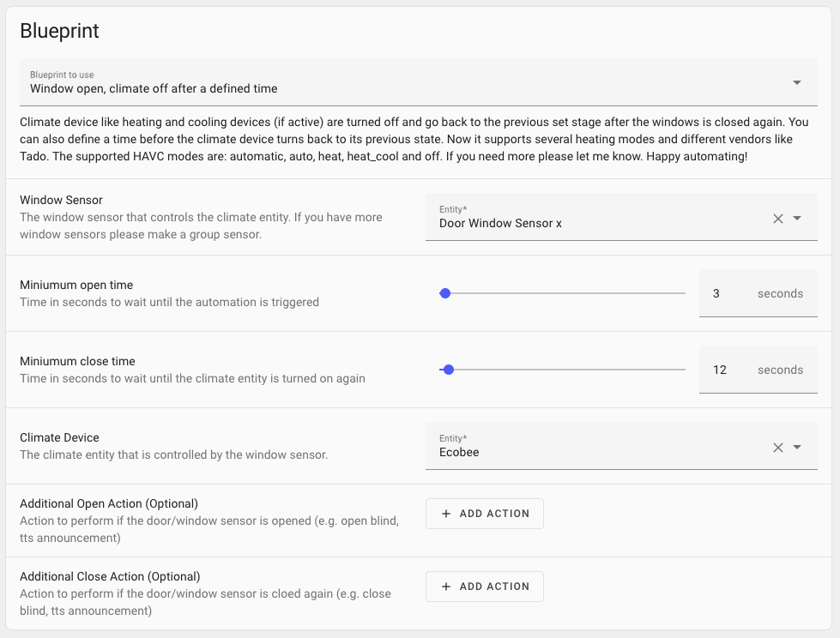Click plus icon for Additional Close Action

(x=446, y=587)
